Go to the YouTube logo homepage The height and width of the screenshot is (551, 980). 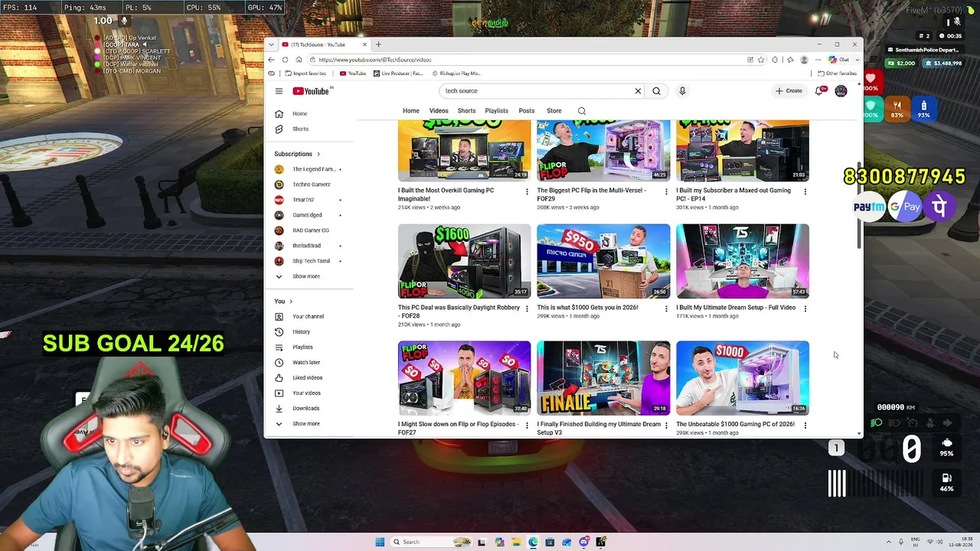[311, 91]
